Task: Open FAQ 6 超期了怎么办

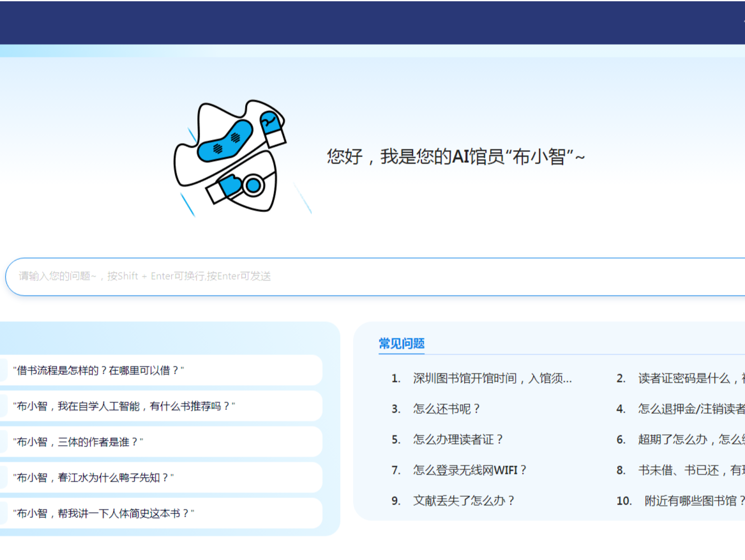Action: pos(691,439)
